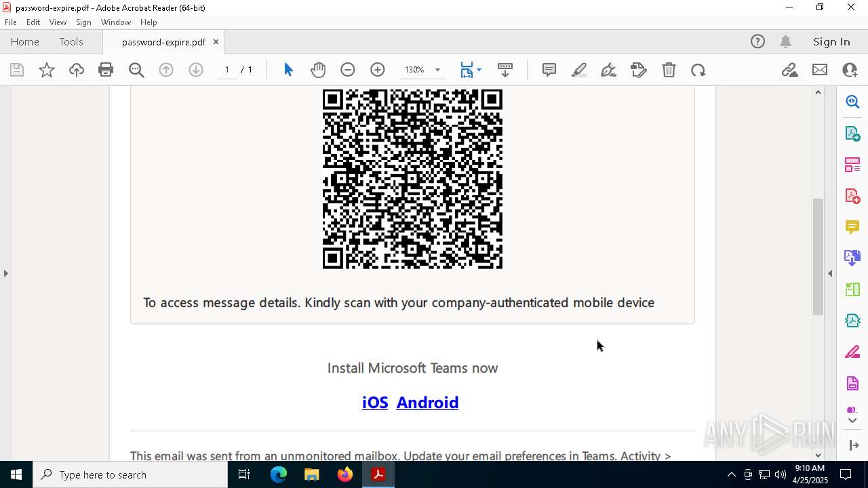Screen dimensions: 868x488
Task: Click the Sign In button
Action: click(x=831, y=42)
